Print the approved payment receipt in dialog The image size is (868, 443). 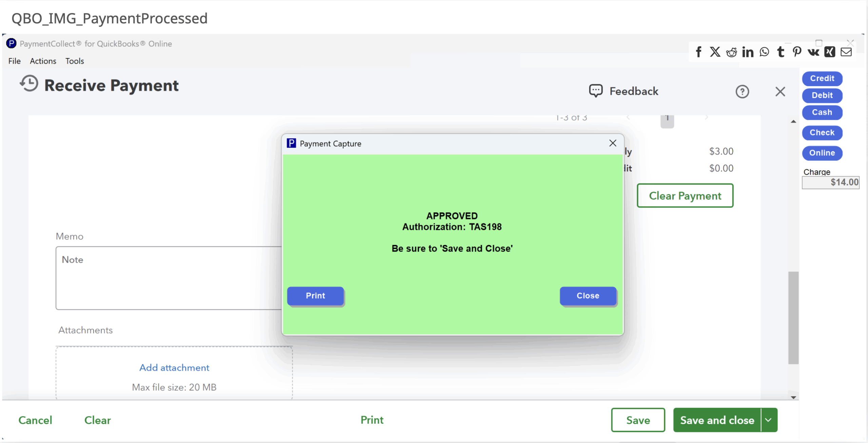315,296
